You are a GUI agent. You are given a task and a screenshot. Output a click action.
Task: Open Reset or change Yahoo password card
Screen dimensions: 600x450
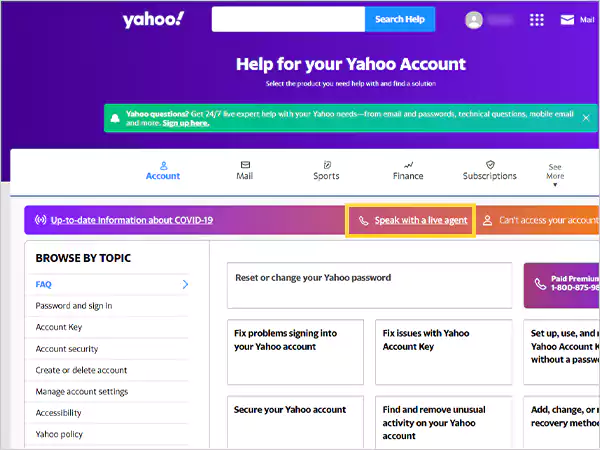[x=370, y=285]
